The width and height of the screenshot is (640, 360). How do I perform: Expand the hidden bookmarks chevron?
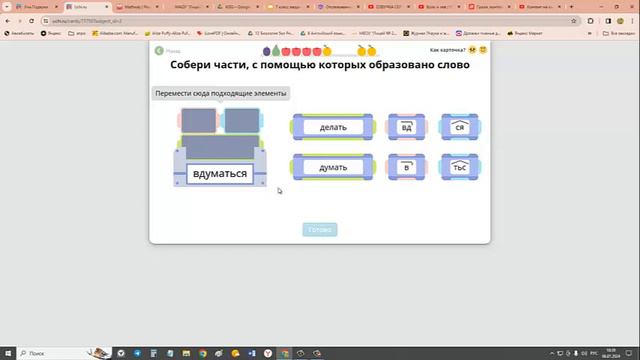coord(589,33)
